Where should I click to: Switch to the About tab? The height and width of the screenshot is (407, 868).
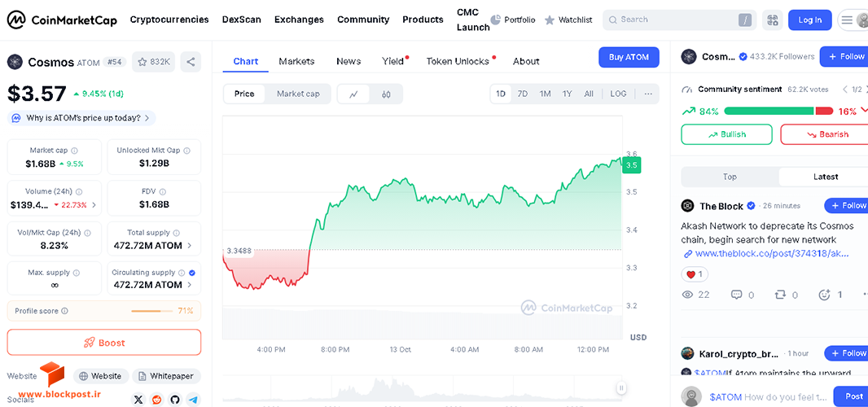pos(526,62)
